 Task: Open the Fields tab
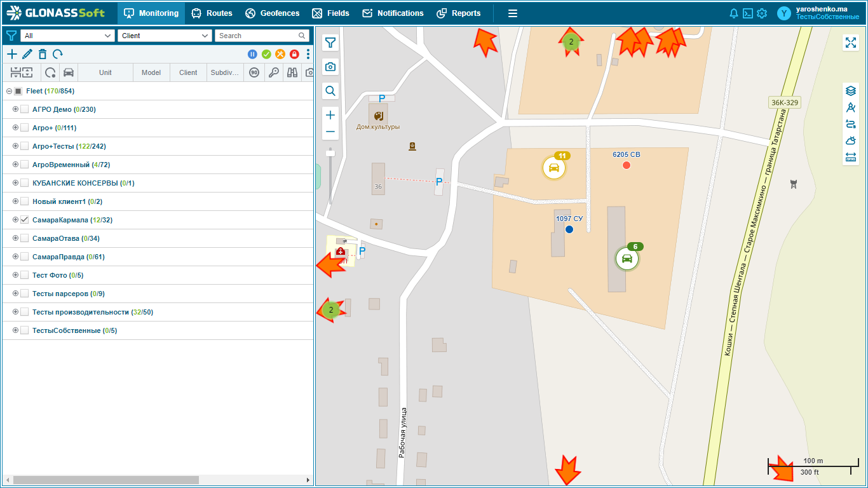(x=331, y=13)
